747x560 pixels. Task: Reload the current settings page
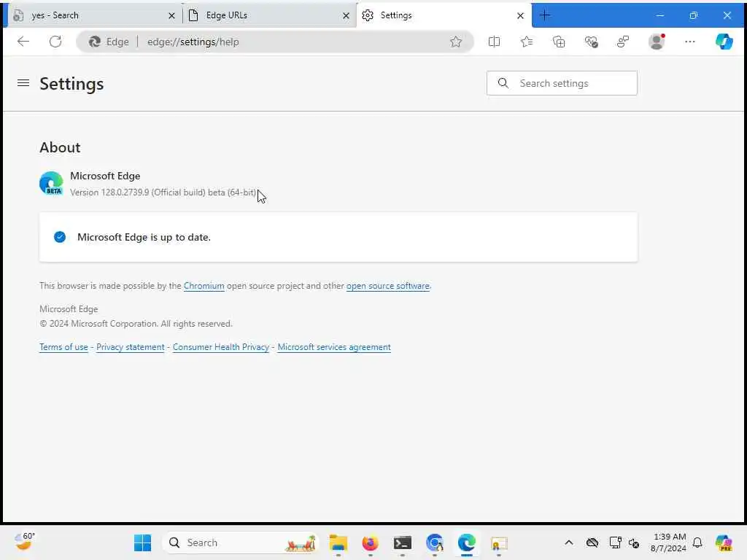pos(55,42)
